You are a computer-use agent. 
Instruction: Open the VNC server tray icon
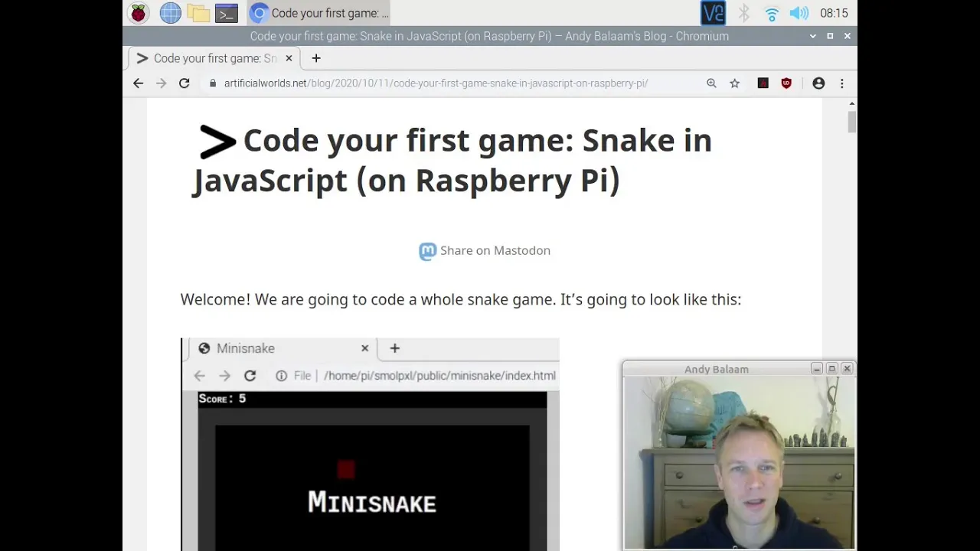click(713, 13)
